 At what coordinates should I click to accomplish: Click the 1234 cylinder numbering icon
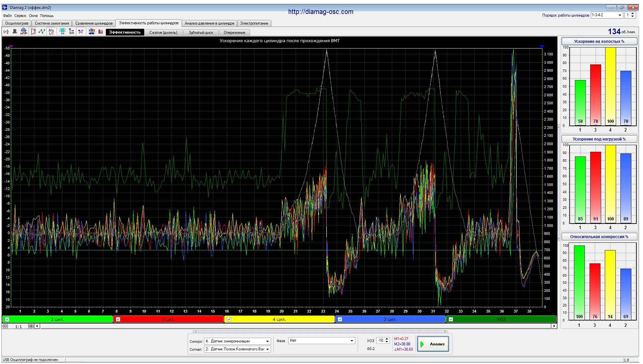pos(71,32)
